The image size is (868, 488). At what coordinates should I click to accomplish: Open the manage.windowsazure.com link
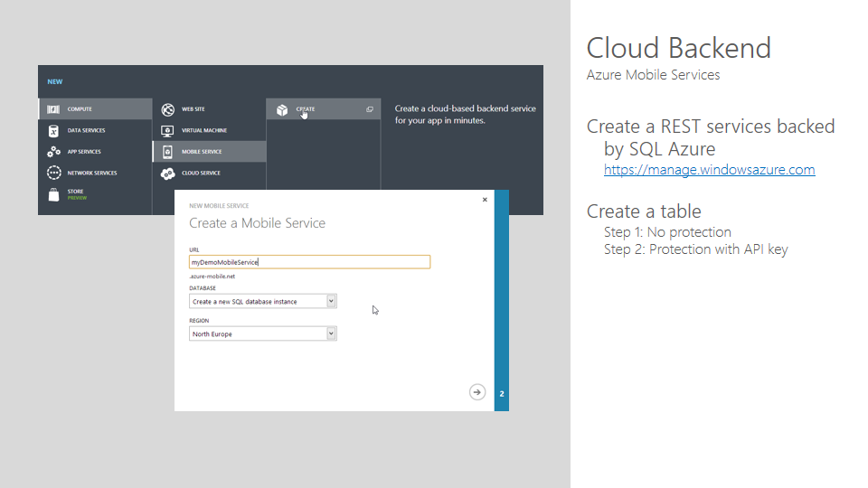(x=709, y=170)
